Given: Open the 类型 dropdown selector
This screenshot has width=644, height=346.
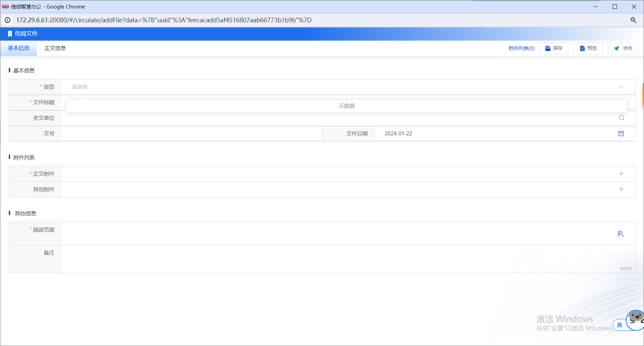Looking at the screenshot, I should [348, 87].
